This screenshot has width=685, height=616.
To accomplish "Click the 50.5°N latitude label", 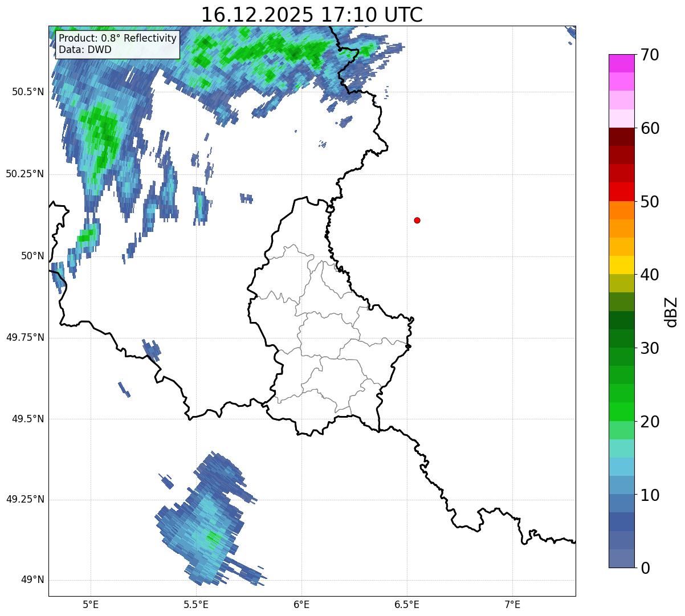I will 28,92.
